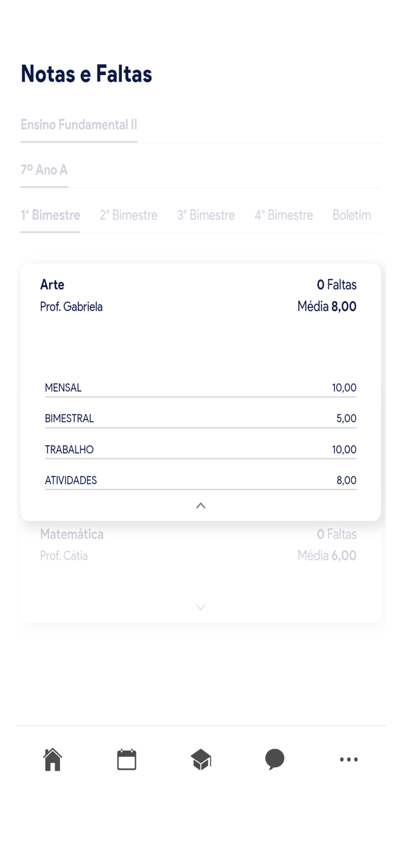Tap the Arte subject title
The height and width of the screenshot is (868, 401).
[x=52, y=285]
